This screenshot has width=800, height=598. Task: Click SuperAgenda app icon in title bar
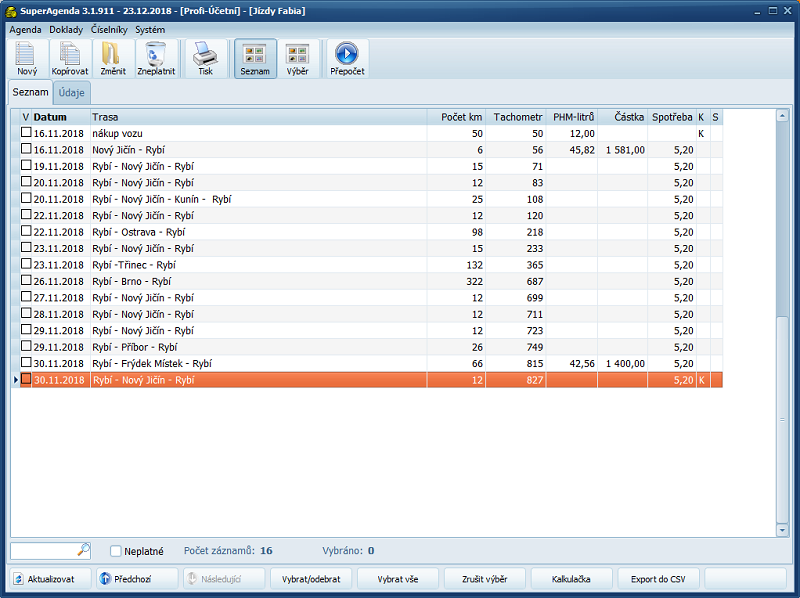[x=11, y=11]
